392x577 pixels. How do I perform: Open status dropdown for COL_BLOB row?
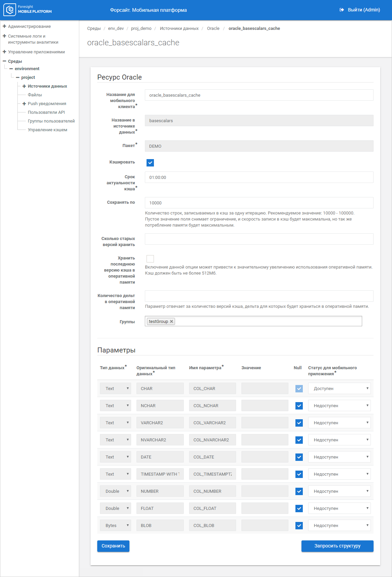(x=339, y=526)
